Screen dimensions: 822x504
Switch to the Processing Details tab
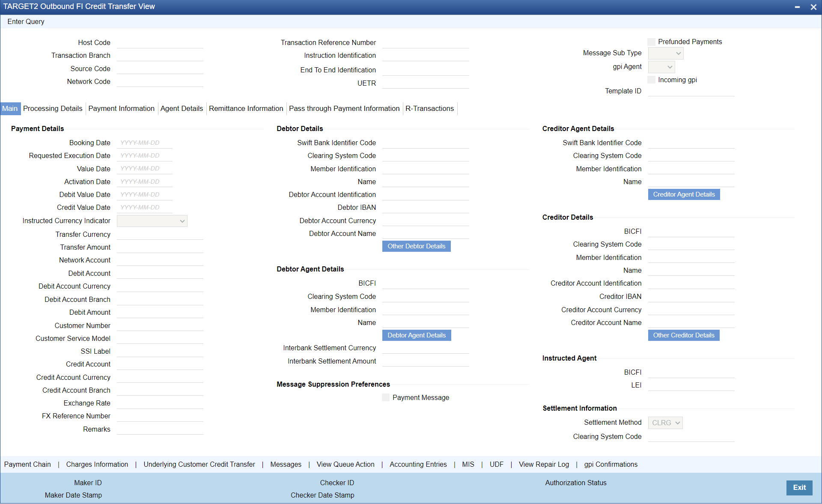coord(53,109)
